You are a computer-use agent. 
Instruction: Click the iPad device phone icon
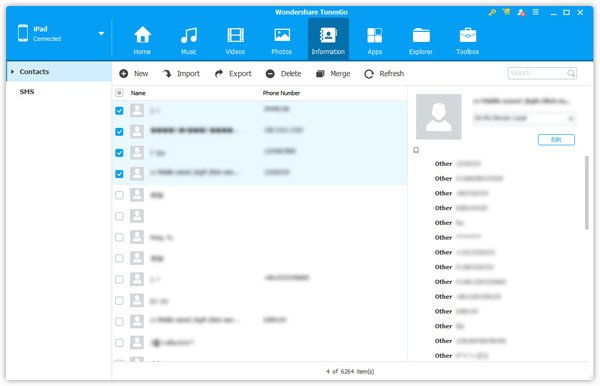[x=23, y=33]
